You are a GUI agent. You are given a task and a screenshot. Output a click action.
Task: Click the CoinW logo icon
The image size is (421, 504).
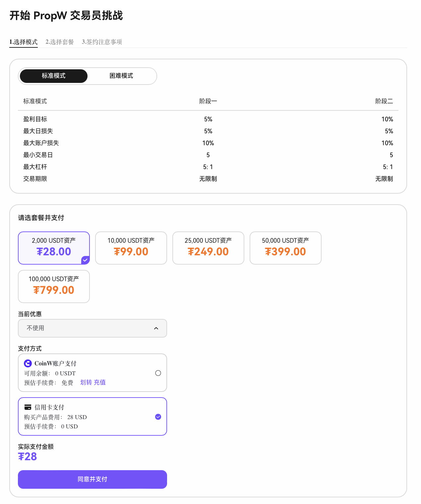click(28, 363)
